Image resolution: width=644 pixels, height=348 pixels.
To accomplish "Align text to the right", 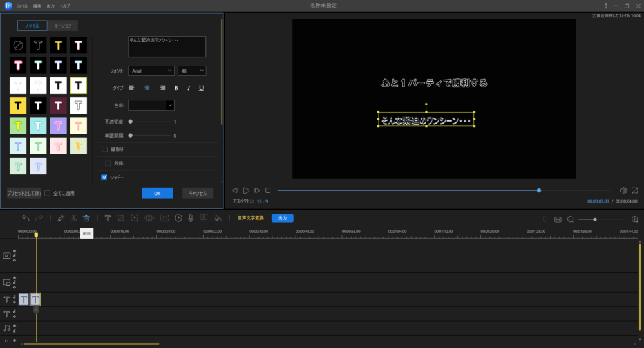I will click(162, 88).
